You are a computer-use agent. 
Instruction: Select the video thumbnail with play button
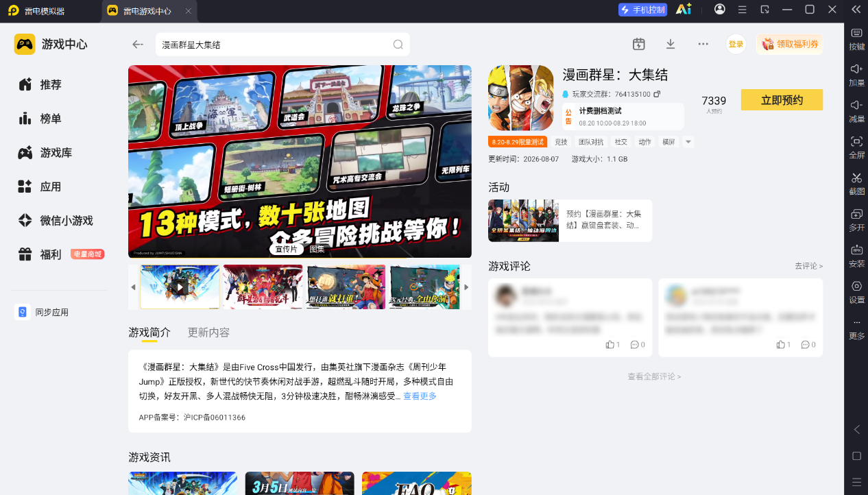180,287
